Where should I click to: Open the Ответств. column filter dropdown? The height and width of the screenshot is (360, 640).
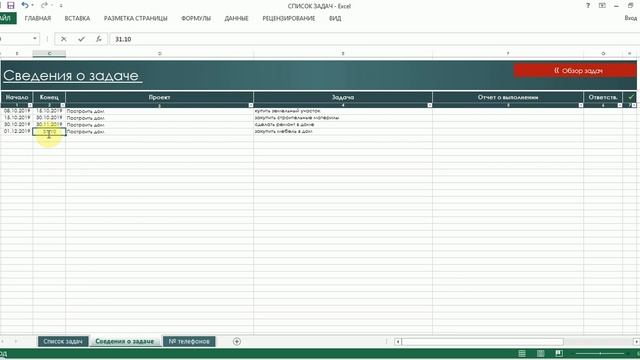click(620, 105)
